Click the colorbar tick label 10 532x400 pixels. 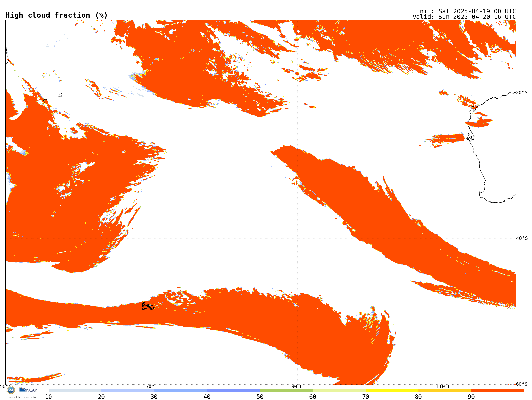[x=49, y=397]
